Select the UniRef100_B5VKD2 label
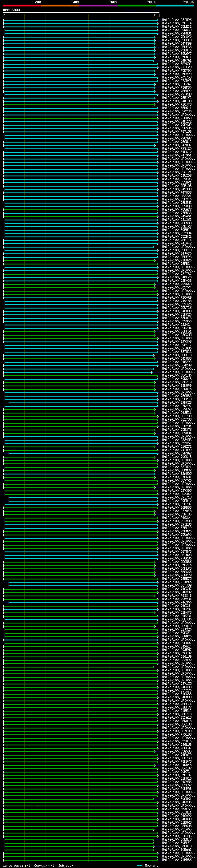The width and height of the screenshot is (197, 868). click(x=177, y=64)
